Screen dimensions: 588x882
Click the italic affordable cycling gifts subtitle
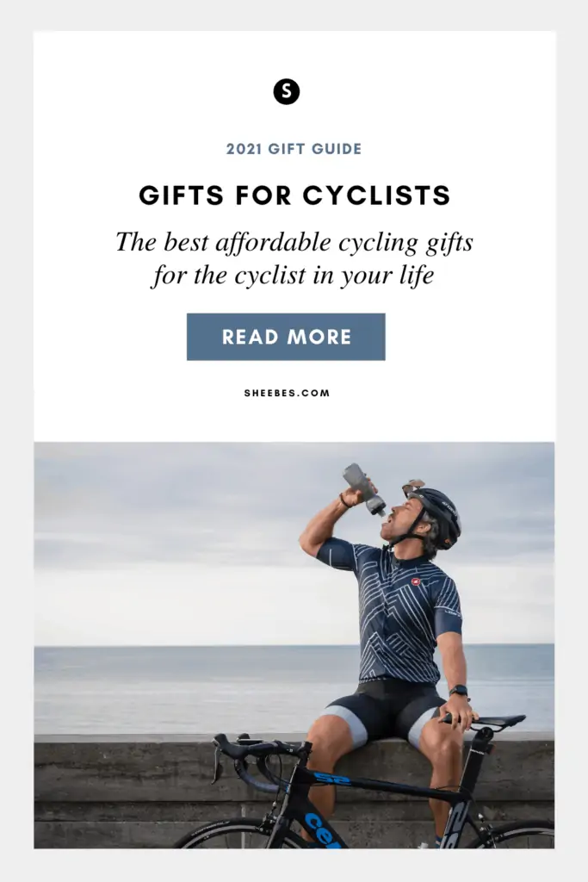tap(294, 258)
